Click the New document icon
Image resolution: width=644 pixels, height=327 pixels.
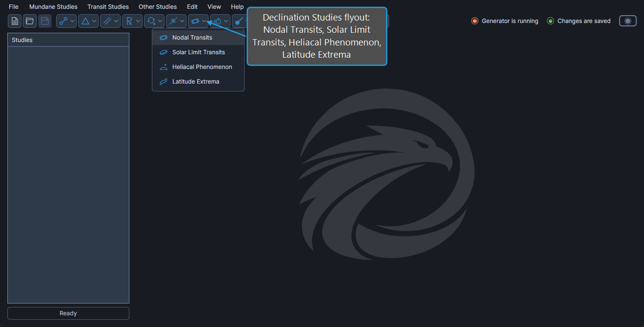15,21
